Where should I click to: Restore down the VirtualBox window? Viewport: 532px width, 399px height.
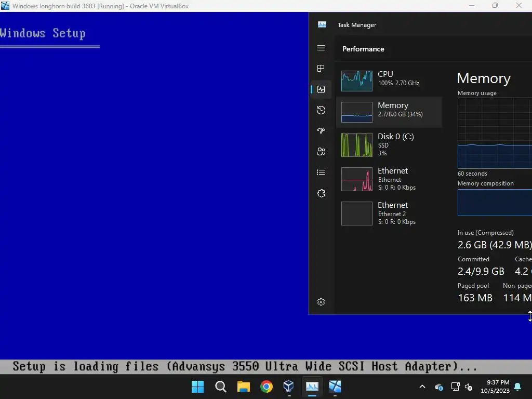495,5
